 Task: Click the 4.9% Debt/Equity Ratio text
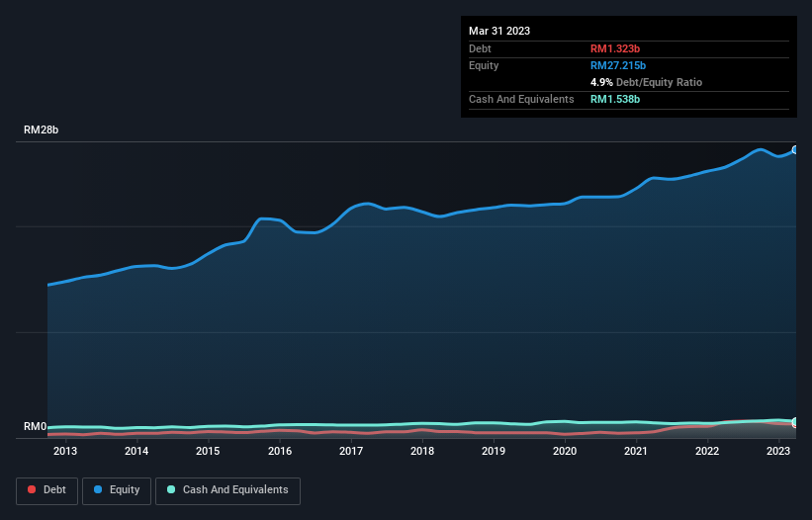point(646,82)
